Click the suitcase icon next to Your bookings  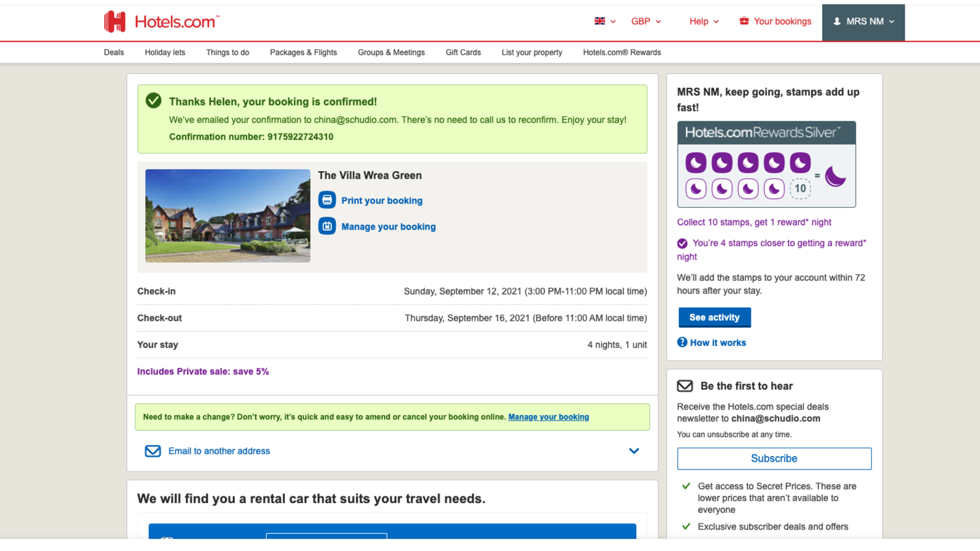tap(744, 21)
